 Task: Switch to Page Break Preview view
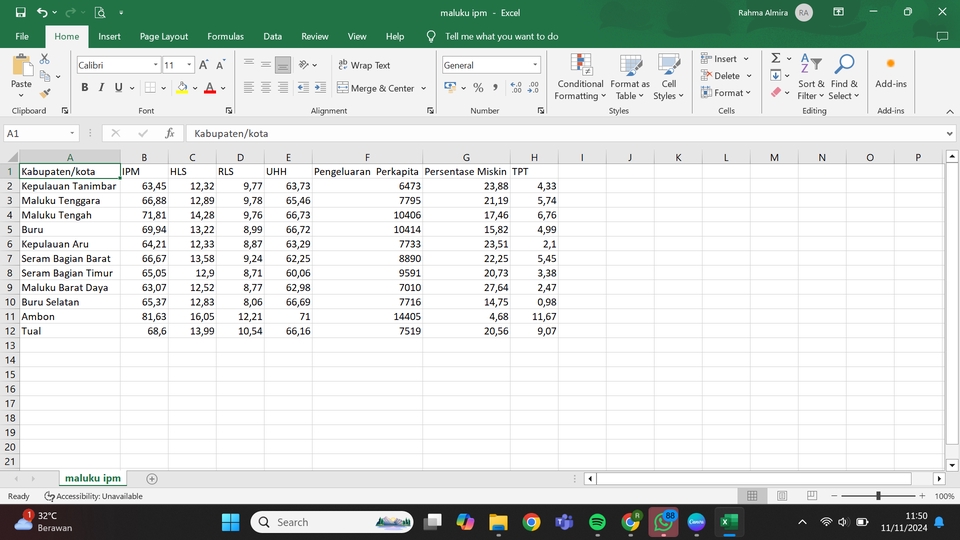coord(812,496)
